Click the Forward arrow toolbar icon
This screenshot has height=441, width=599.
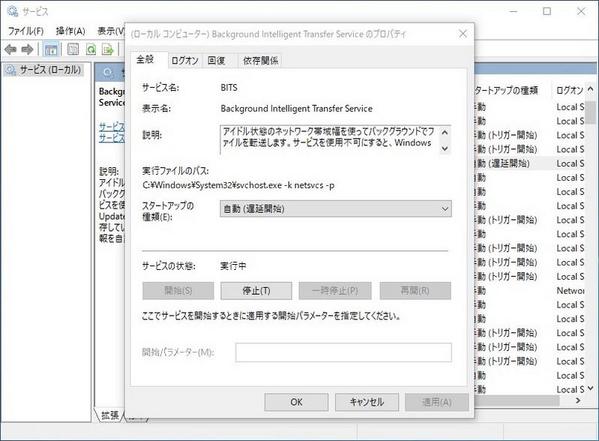27,49
